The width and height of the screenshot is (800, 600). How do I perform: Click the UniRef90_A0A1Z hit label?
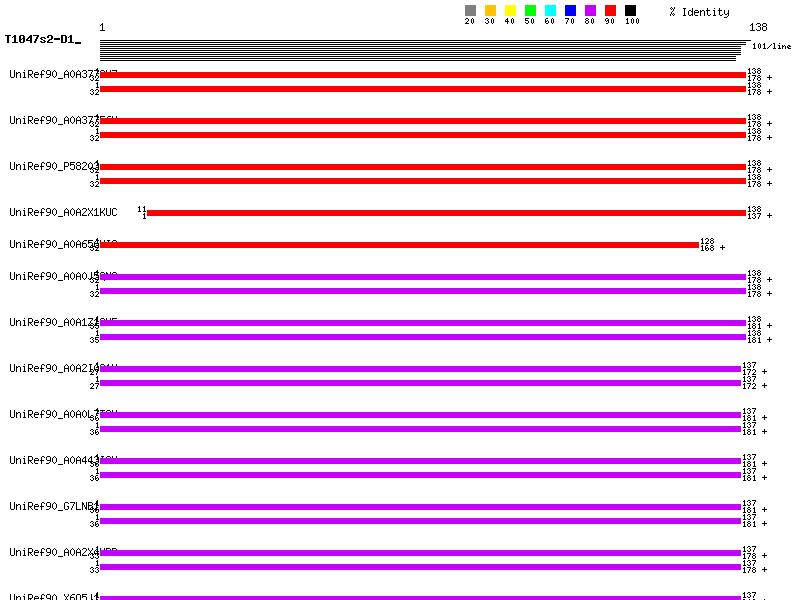tap(52, 322)
